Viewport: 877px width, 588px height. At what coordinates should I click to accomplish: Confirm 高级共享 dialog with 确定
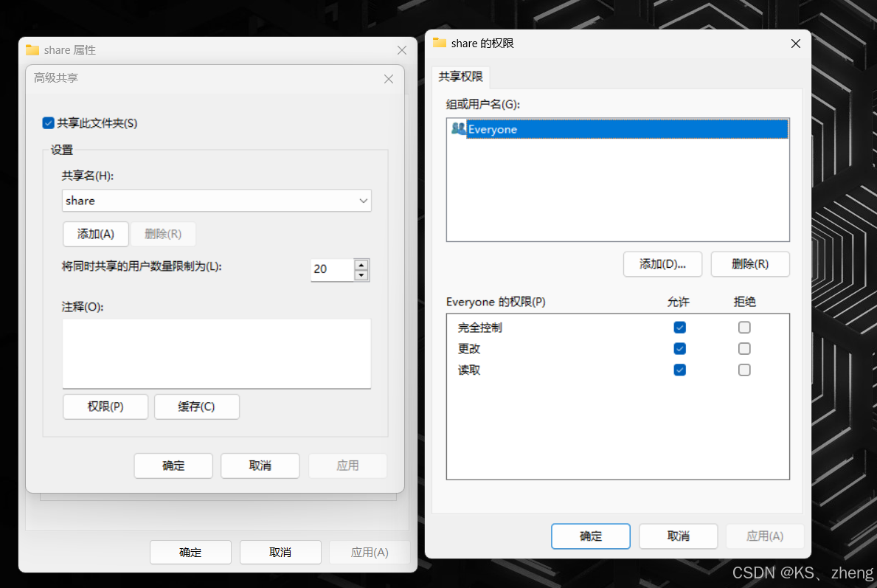(173, 466)
